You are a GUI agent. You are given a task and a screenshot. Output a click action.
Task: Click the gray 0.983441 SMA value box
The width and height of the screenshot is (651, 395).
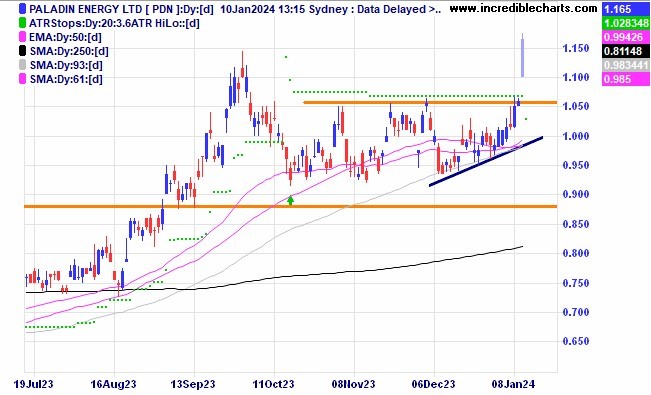[x=626, y=65]
